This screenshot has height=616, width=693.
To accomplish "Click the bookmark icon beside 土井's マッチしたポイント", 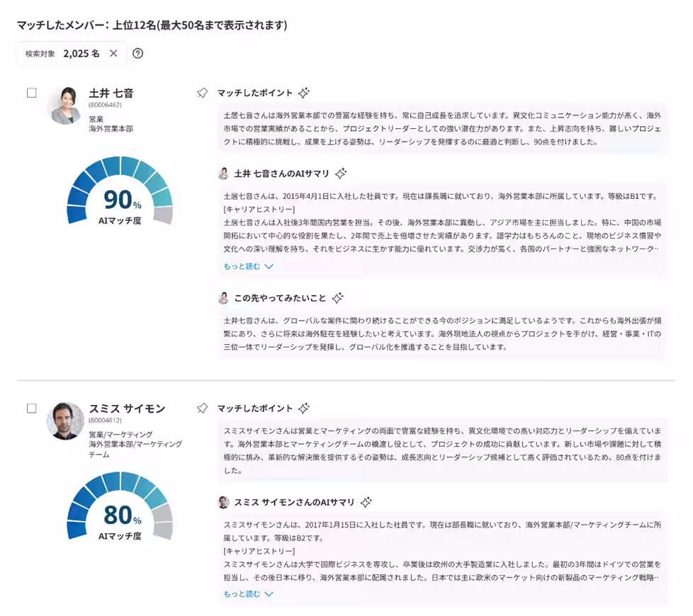I will [201, 92].
